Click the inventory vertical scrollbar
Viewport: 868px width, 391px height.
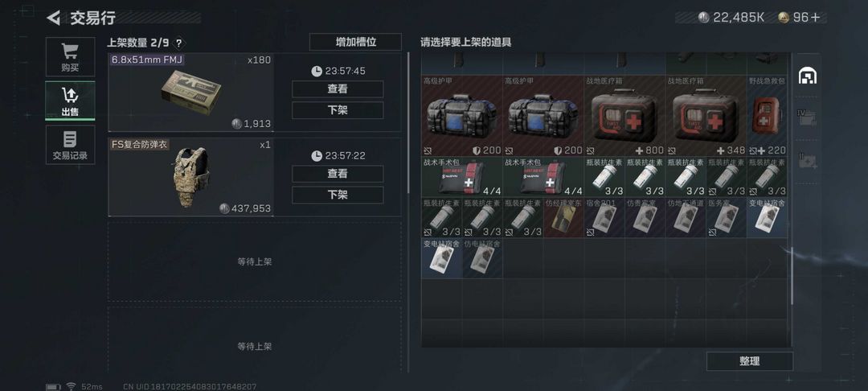(x=792, y=276)
